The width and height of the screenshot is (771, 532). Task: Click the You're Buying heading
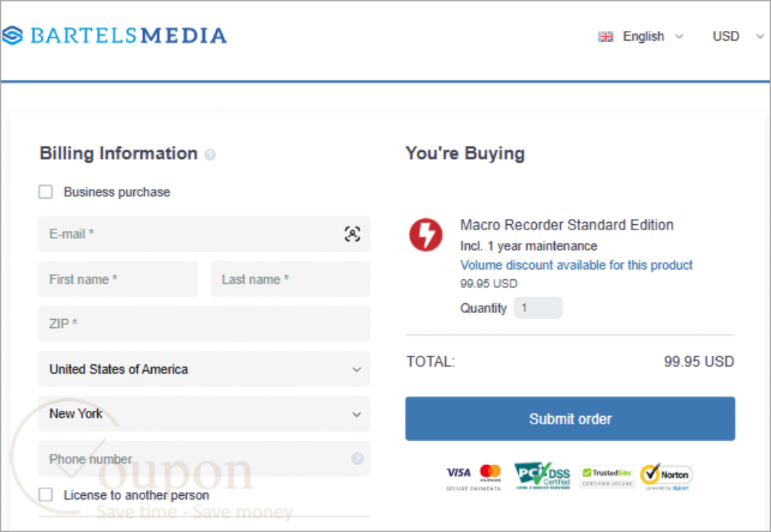click(465, 154)
